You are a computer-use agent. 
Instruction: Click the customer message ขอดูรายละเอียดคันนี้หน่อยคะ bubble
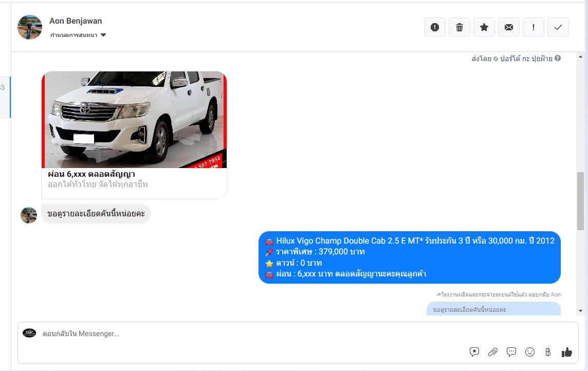pos(96,214)
